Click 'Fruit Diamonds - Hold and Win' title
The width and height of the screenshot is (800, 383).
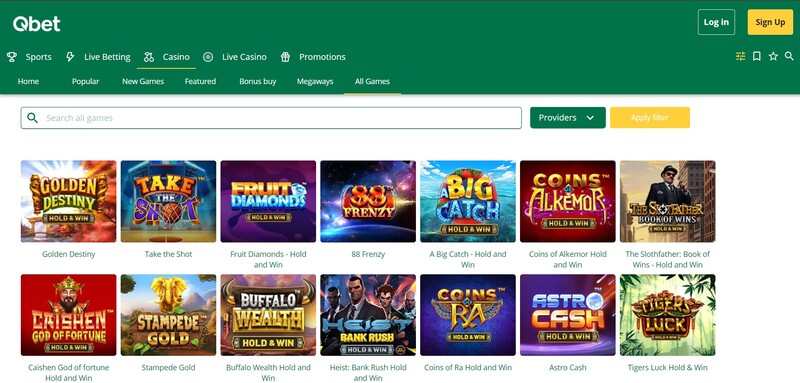click(268, 259)
